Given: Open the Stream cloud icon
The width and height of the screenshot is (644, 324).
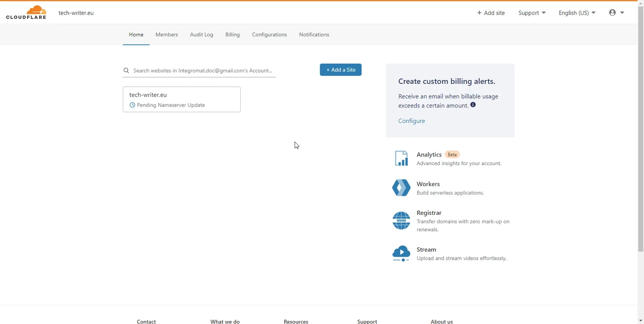Looking at the screenshot, I should (401, 253).
